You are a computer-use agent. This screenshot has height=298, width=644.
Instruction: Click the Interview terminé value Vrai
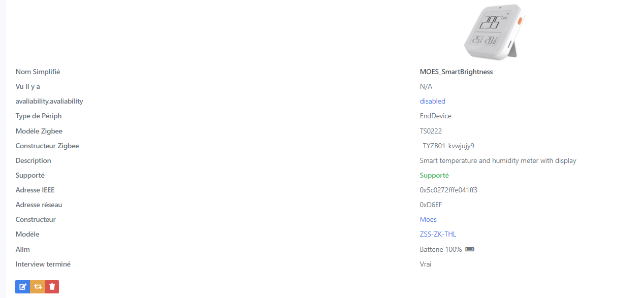[x=426, y=264]
